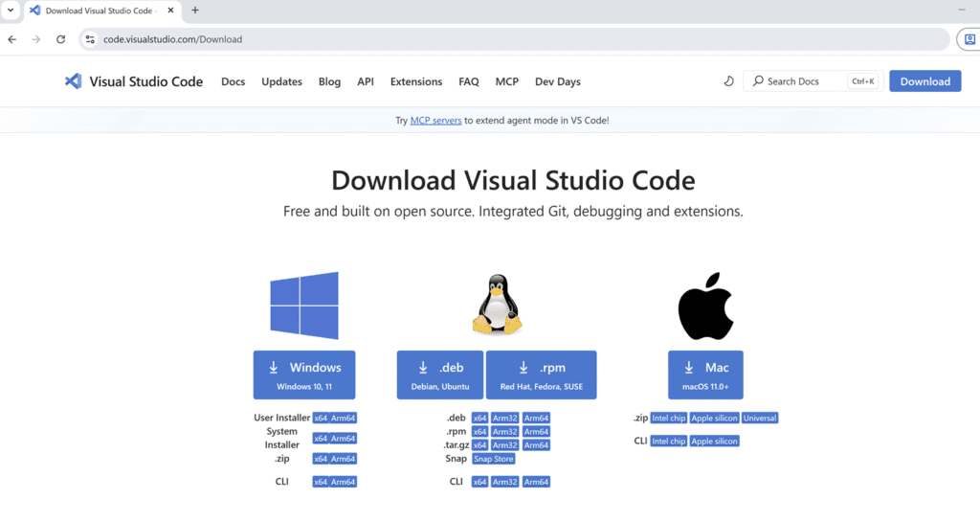Download the .deb Debian, Ubuntu package
The image size is (980, 522).
(440, 374)
